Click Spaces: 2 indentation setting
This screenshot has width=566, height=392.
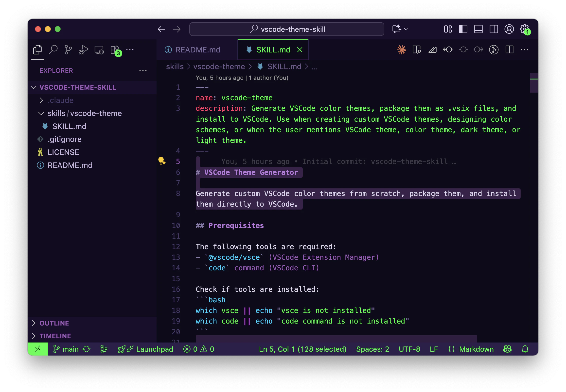coord(372,349)
